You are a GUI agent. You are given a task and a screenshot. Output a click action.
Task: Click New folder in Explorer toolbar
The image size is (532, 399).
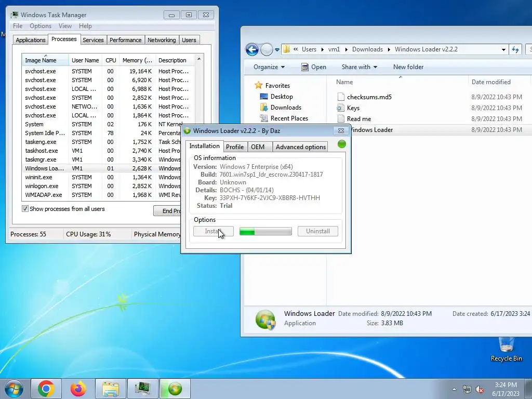tap(408, 67)
